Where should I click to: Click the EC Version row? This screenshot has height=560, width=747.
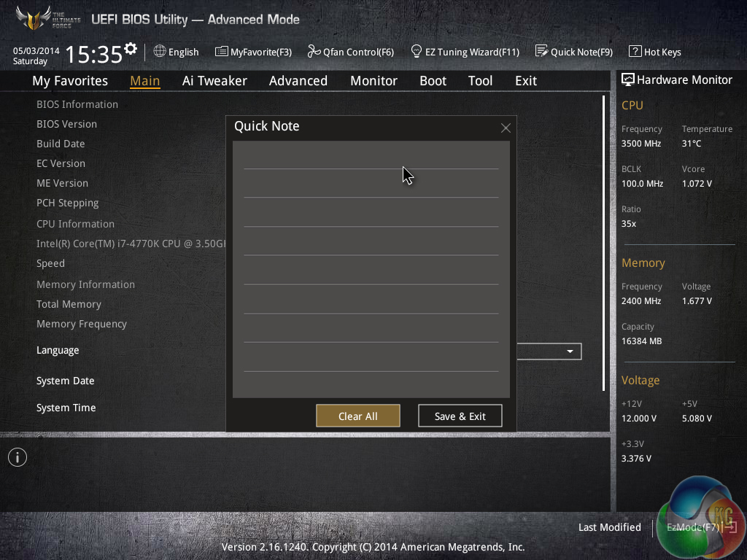[61, 163]
